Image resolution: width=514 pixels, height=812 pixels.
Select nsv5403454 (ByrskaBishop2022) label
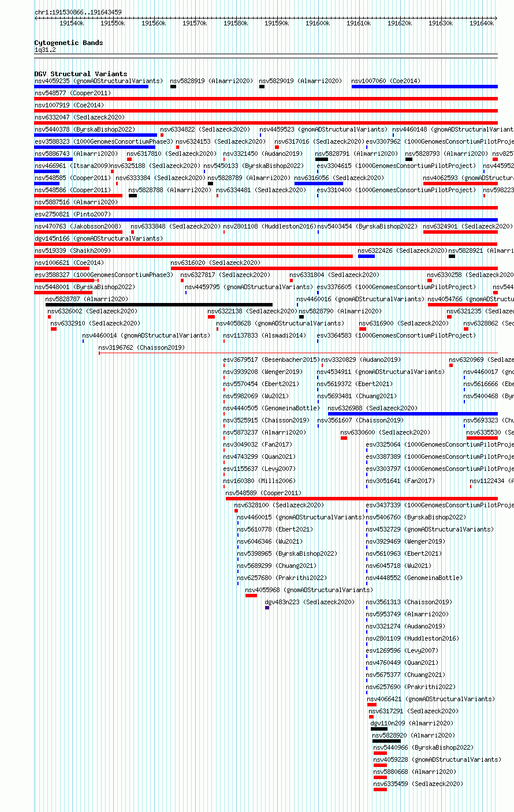tap(367, 226)
